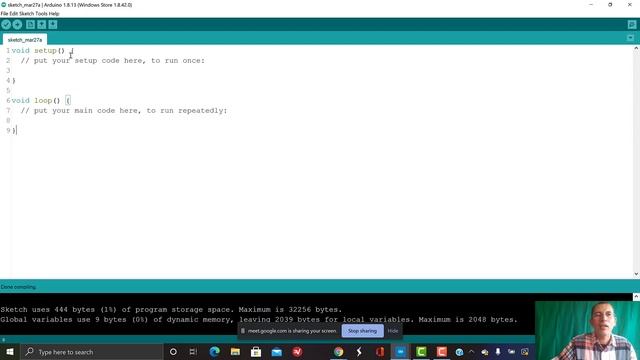Save the sketch with the Save icon

(53, 24)
